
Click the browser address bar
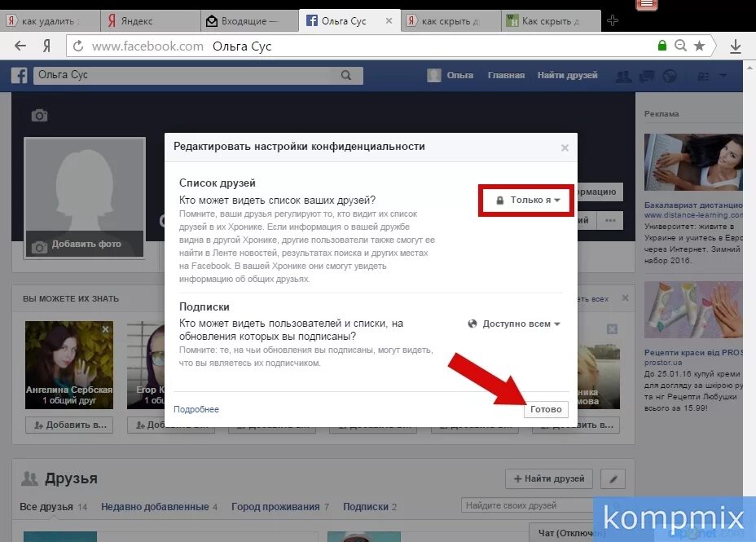[x=362, y=46]
